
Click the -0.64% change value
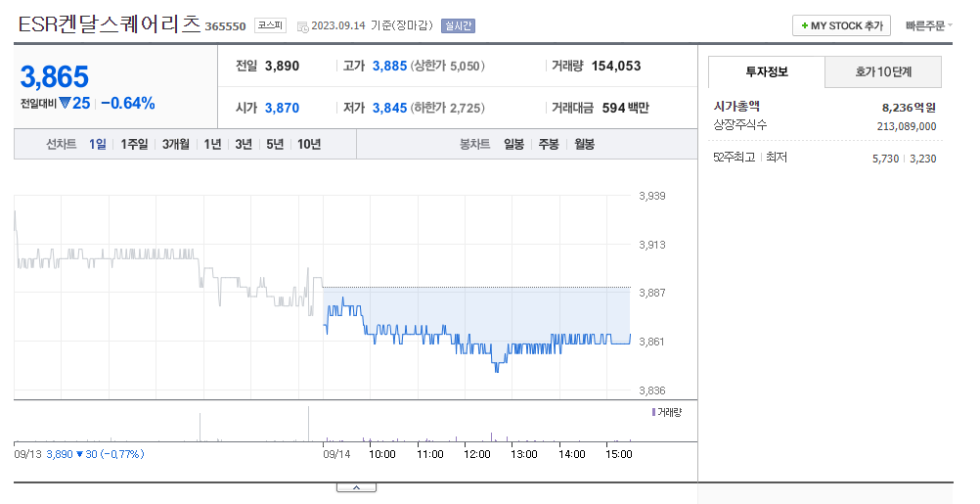point(128,103)
